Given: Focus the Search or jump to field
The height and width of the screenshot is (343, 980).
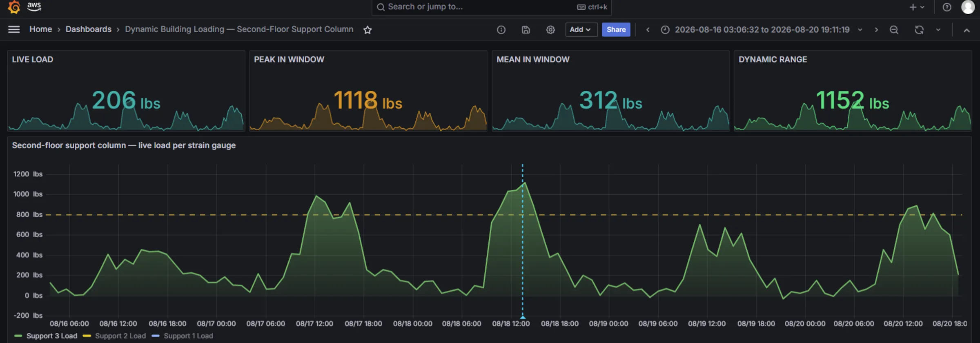Looking at the screenshot, I should [x=492, y=7].
